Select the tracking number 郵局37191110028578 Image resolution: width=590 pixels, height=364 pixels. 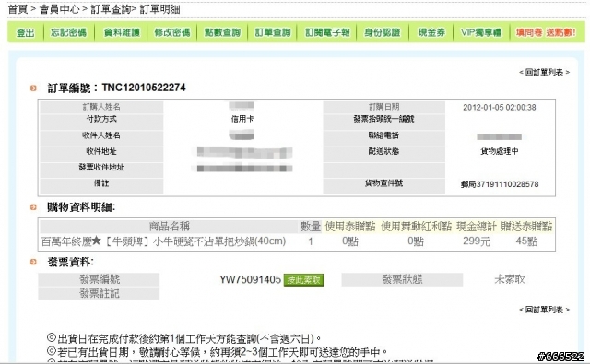[x=500, y=184]
